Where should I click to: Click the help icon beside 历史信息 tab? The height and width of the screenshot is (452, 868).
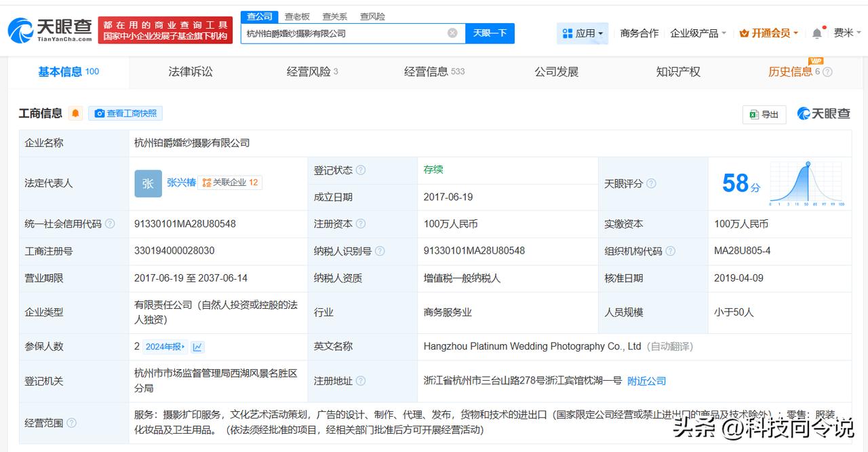(x=827, y=72)
